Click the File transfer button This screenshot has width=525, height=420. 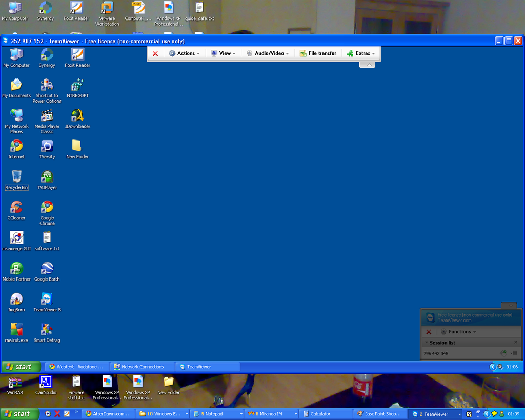[x=318, y=53]
